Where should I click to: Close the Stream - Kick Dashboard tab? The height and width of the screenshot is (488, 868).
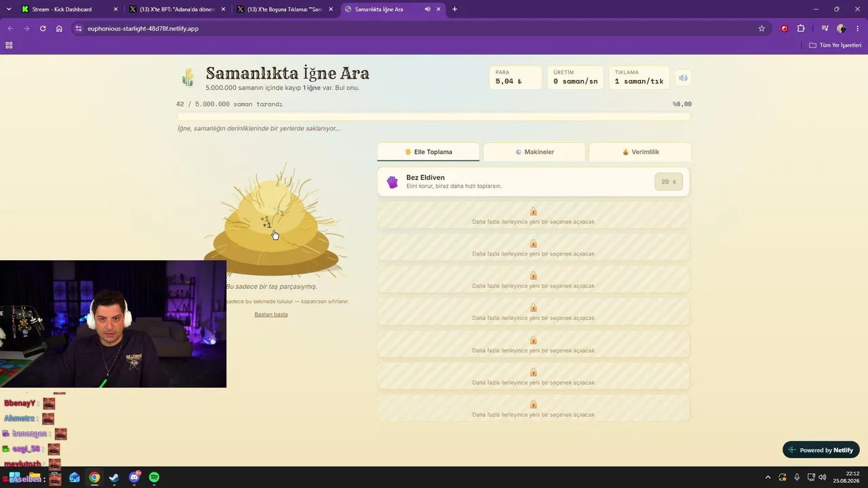pos(115,9)
